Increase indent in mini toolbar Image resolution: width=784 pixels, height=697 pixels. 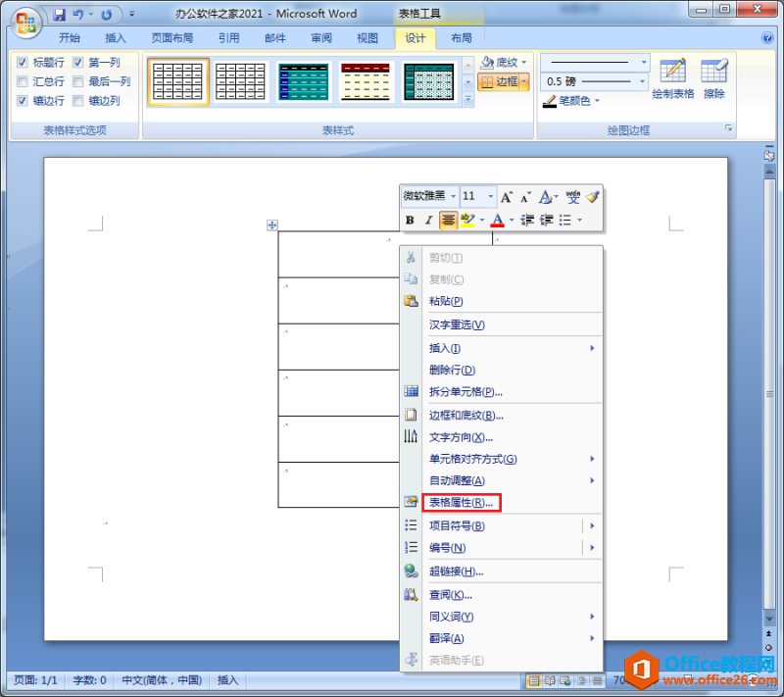546,220
